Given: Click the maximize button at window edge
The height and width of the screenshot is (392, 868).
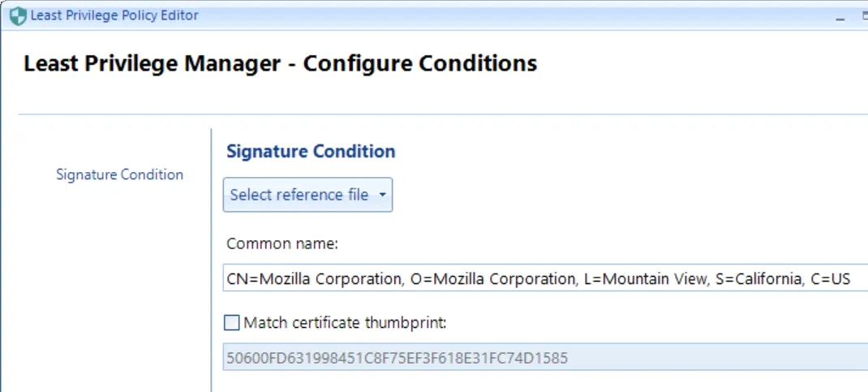Looking at the screenshot, I should pos(863,15).
